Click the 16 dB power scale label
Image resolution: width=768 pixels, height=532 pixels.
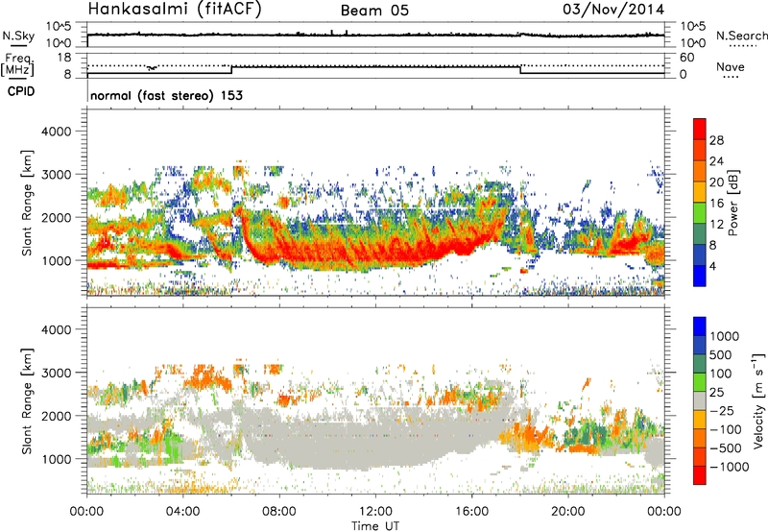coord(716,204)
